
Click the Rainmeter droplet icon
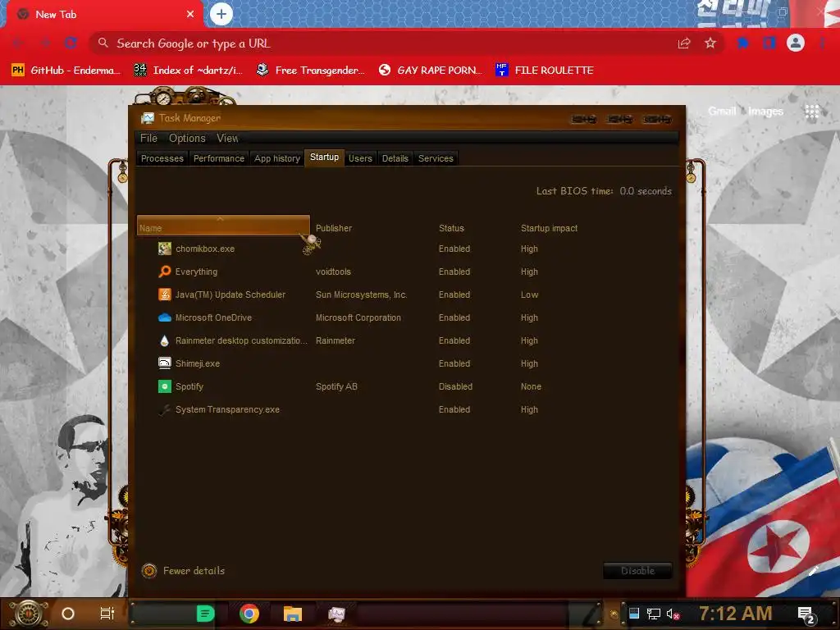coord(164,340)
